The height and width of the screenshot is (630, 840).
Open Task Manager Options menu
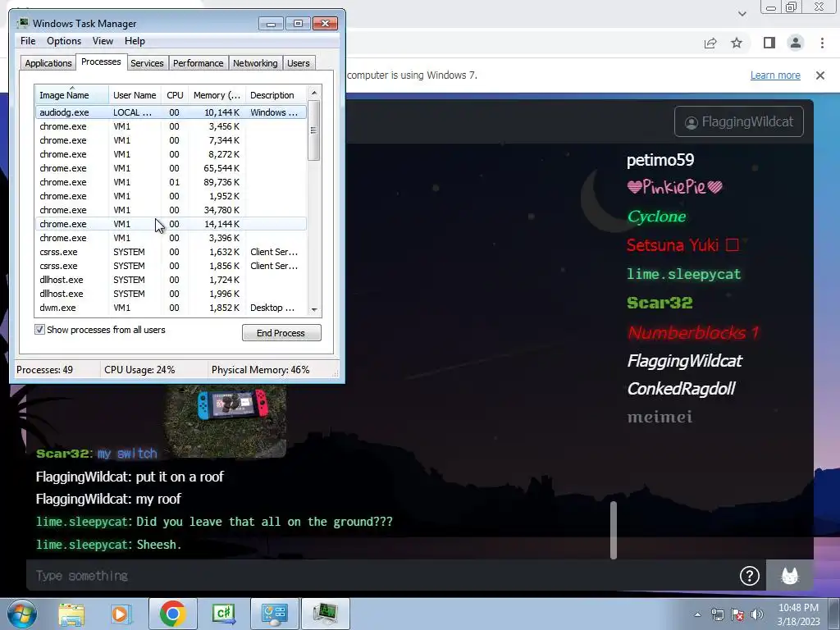[64, 41]
